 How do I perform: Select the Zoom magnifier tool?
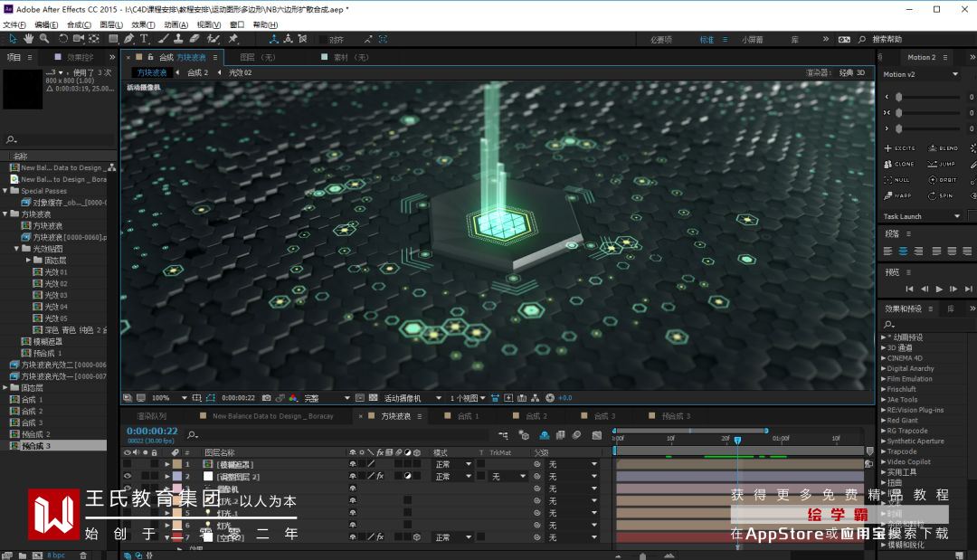coord(44,39)
